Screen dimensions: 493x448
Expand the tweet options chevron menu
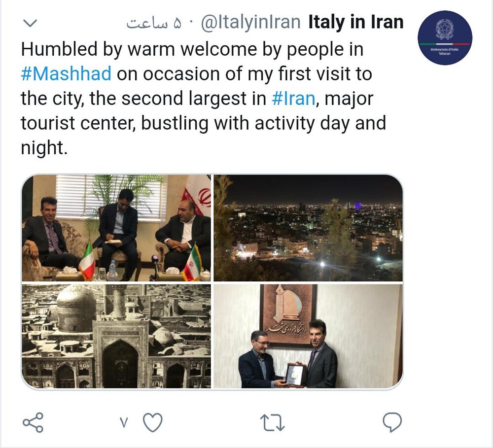click(x=31, y=23)
